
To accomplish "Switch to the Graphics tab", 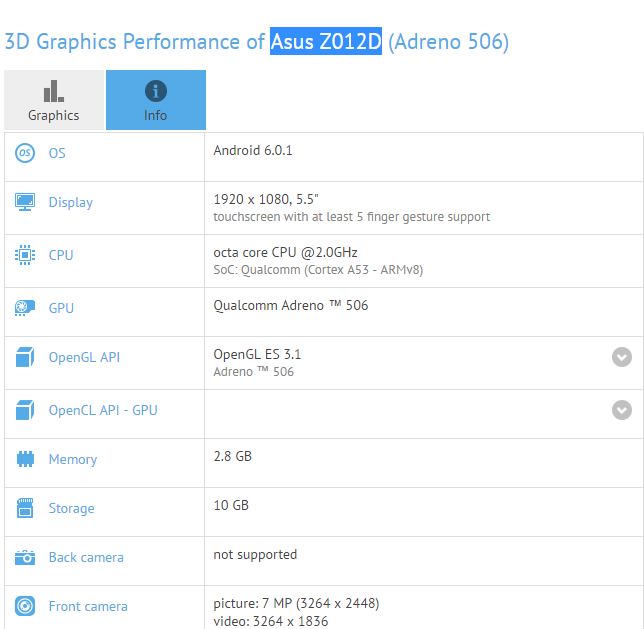I will click(x=54, y=100).
